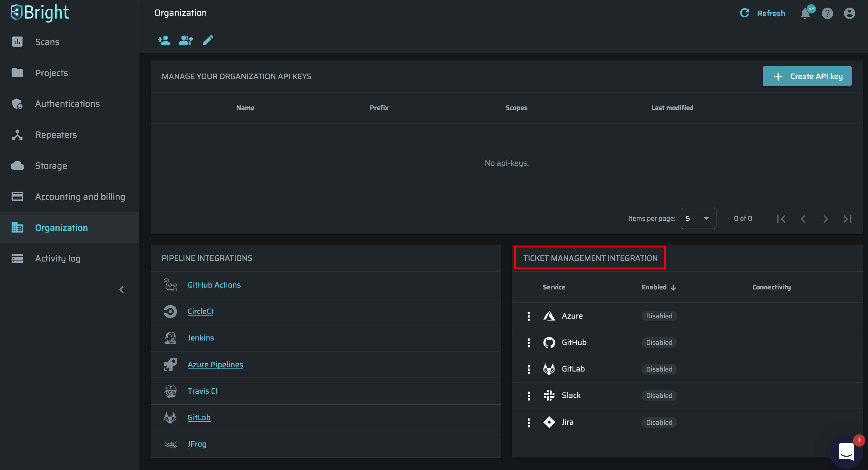Open the Azure row options menu

(x=529, y=316)
